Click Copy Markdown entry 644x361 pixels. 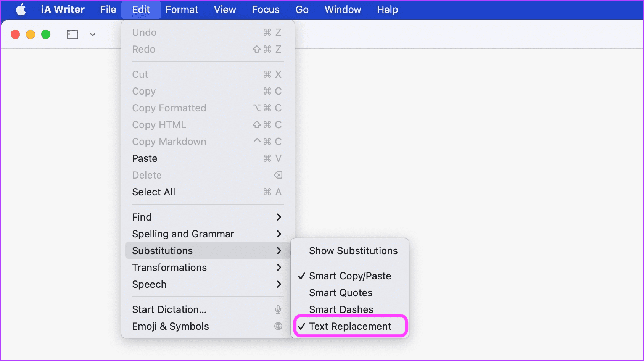pyautogui.click(x=208, y=142)
